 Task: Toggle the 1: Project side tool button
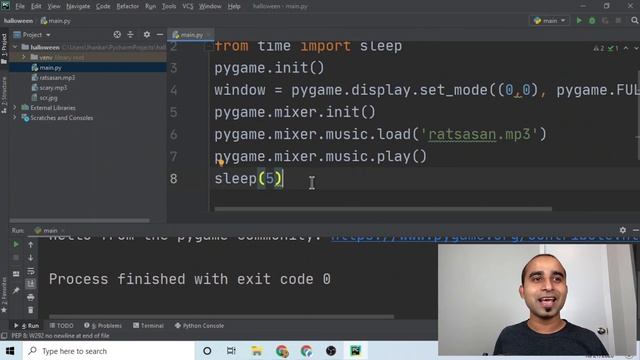pyautogui.click(x=4, y=49)
